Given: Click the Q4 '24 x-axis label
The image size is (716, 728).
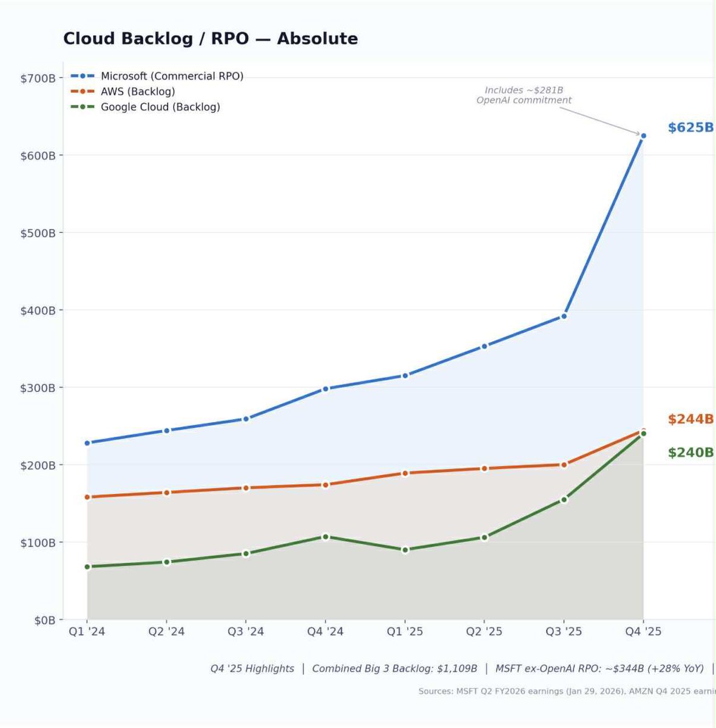Looking at the screenshot, I should [325, 632].
